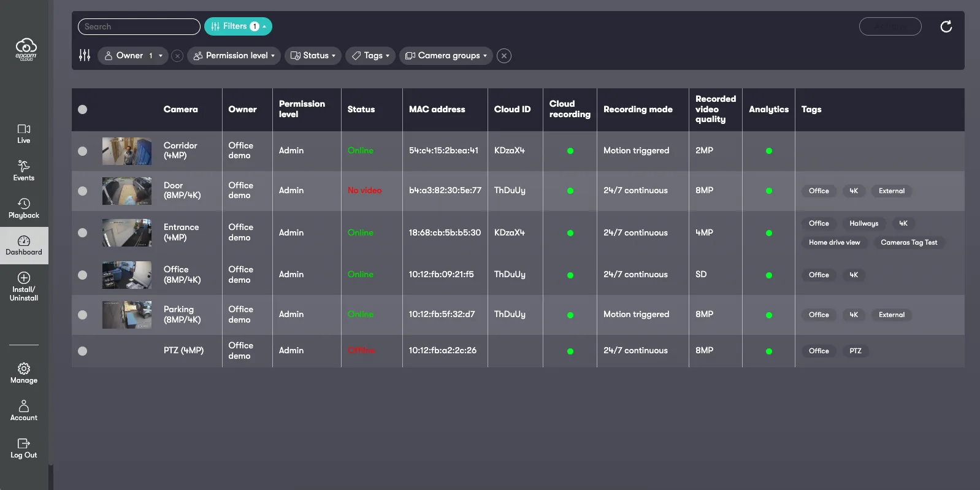Click the filter sliders icon beside Owner
Screen dimensions: 980x490
[x=85, y=55]
